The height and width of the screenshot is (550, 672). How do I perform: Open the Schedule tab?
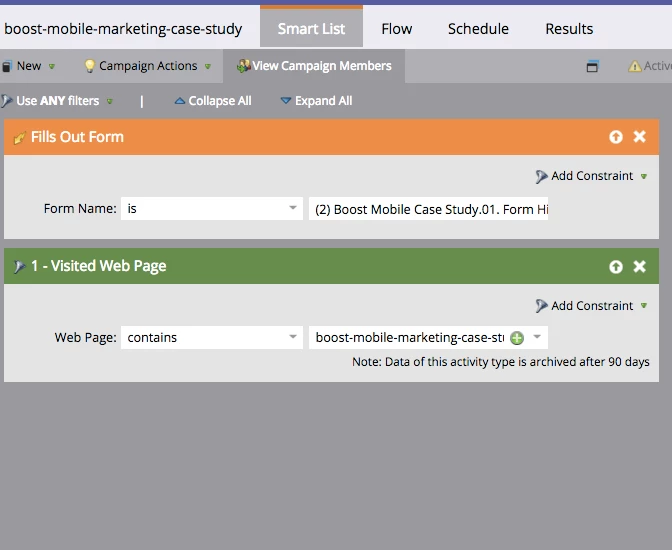tap(478, 29)
